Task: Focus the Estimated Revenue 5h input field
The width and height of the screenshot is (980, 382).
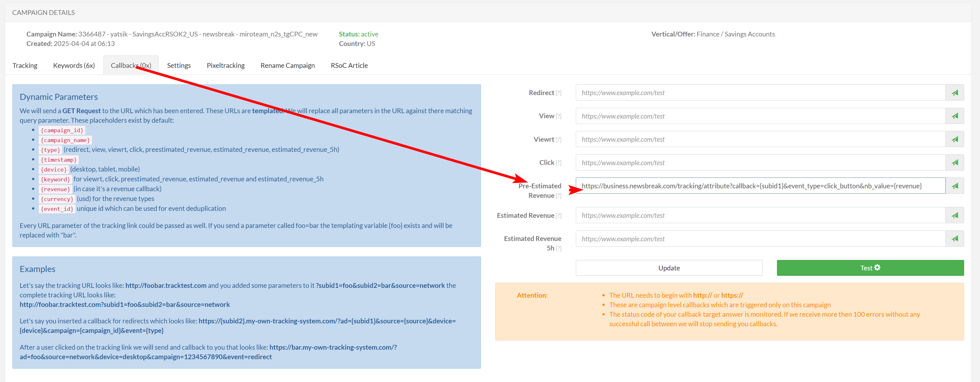Action: pos(760,239)
